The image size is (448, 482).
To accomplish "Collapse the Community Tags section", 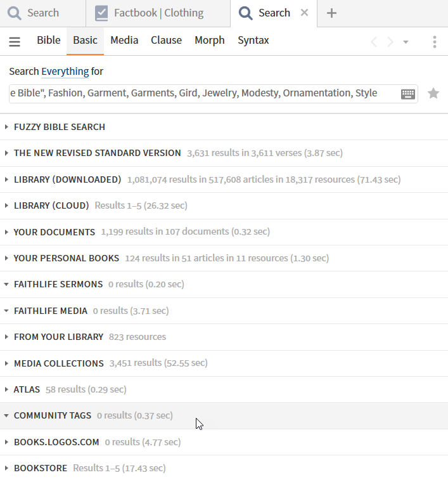I will (6, 415).
